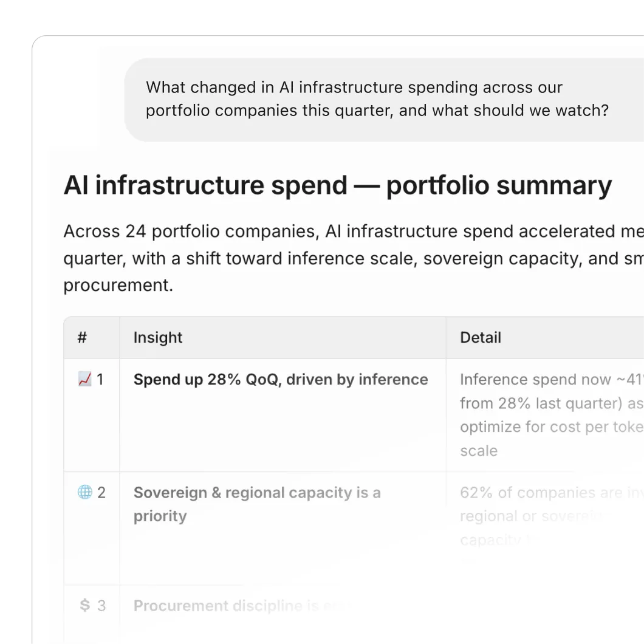Screen dimensions: 644x644
Task: Select the user question message bubble
Action: pos(384,100)
